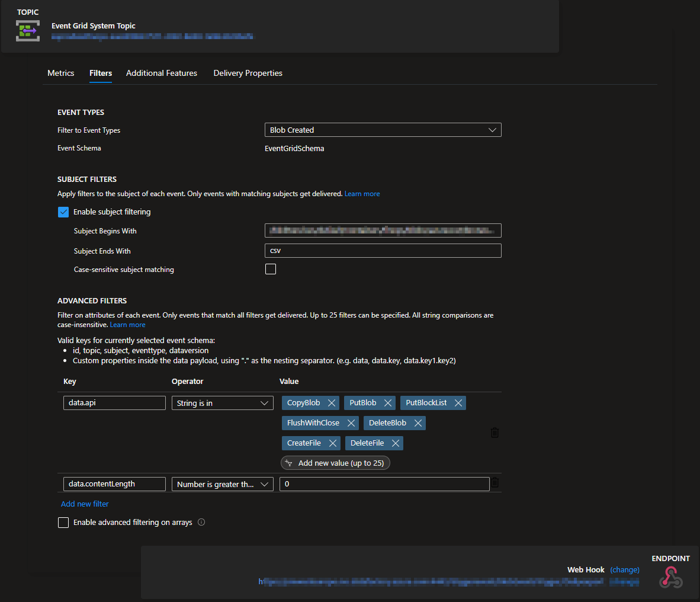
Task: Remove the CopyBlob value tag
Action: tap(332, 403)
